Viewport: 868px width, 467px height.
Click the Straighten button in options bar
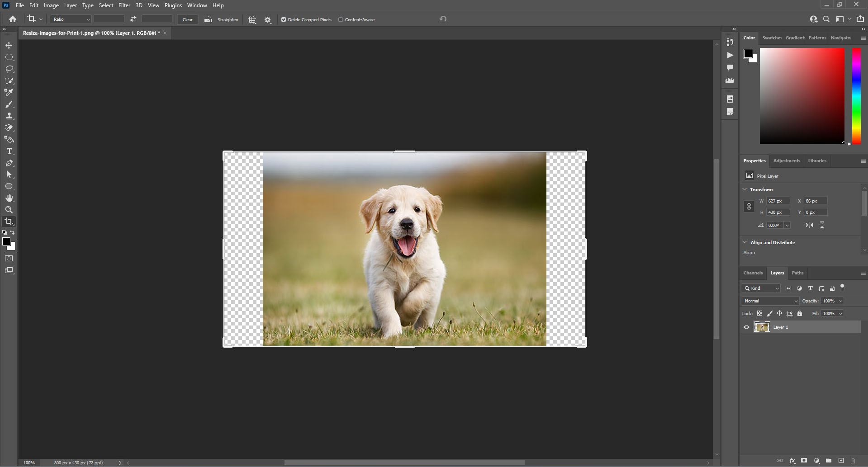tap(222, 19)
